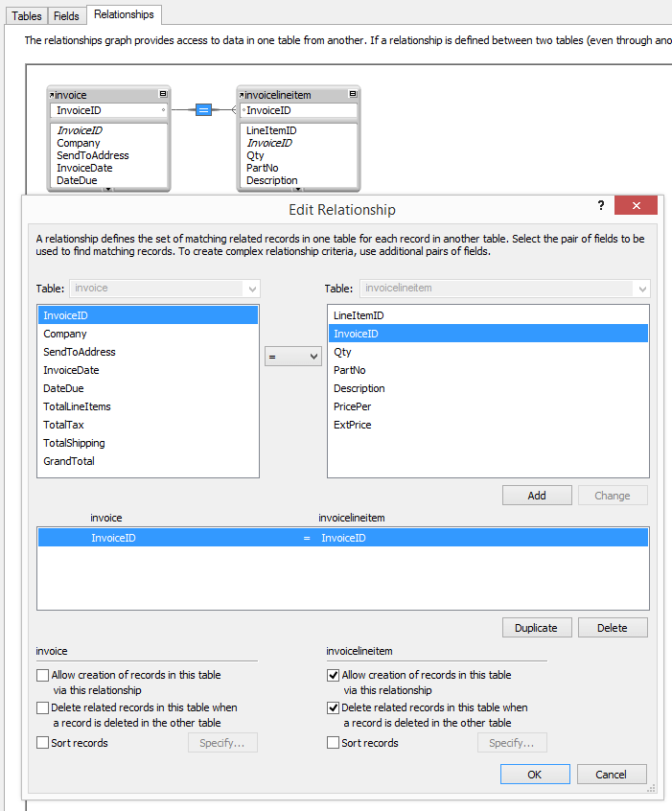672x811 pixels.
Task: Select InvoiceDate in the dialog's field list
Action: [x=148, y=370]
